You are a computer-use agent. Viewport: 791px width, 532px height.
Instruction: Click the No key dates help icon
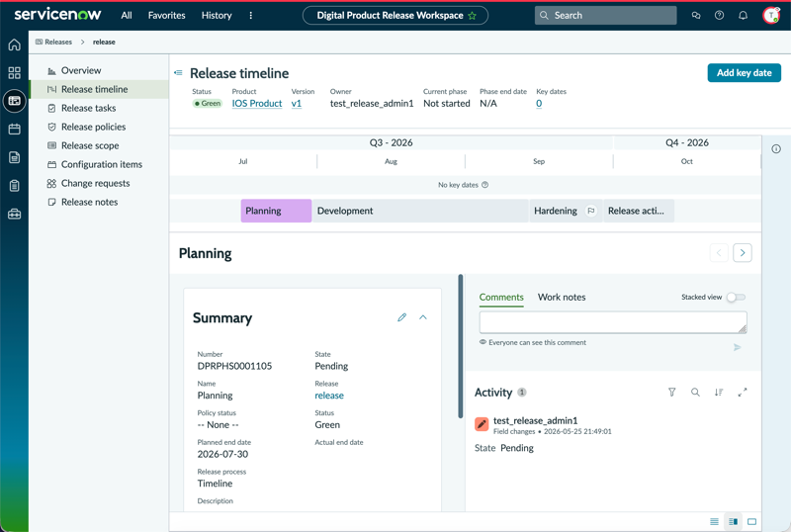pos(484,185)
